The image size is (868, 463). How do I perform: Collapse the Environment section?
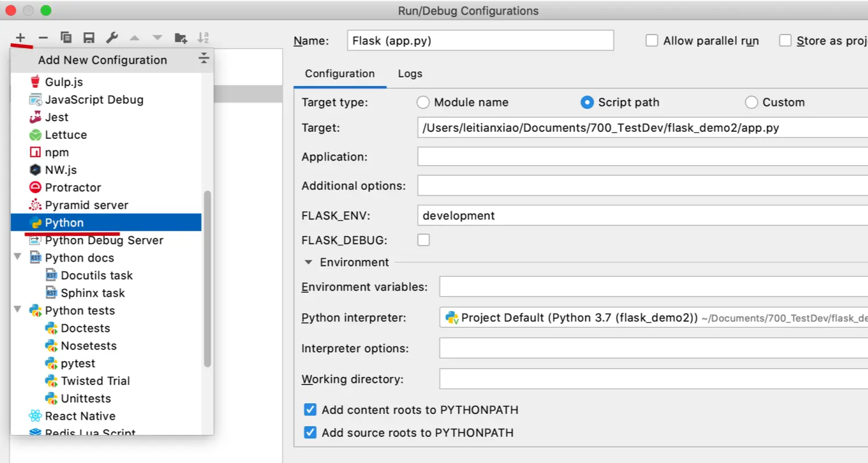click(308, 262)
